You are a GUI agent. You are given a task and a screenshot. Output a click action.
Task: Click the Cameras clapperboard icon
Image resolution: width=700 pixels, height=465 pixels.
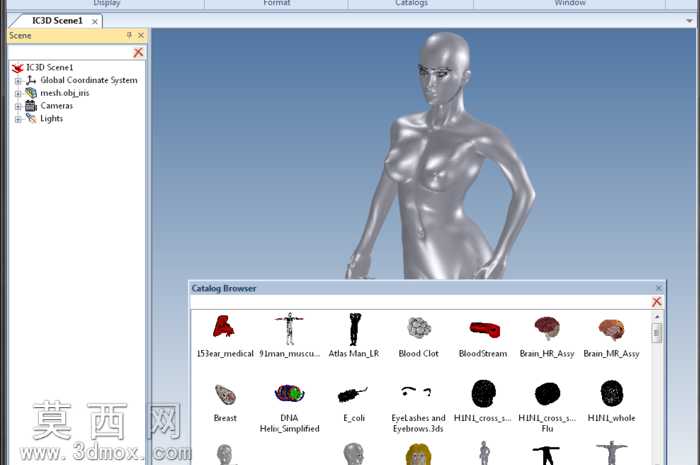31,106
